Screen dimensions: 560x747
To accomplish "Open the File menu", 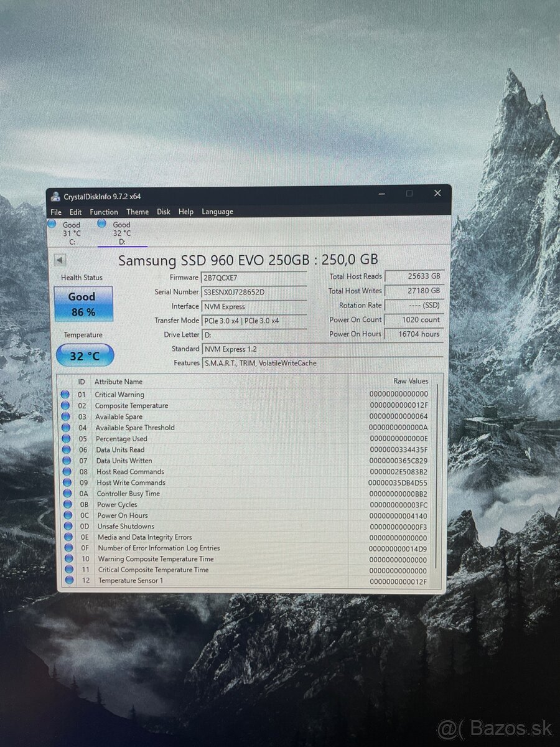I will 56,212.
